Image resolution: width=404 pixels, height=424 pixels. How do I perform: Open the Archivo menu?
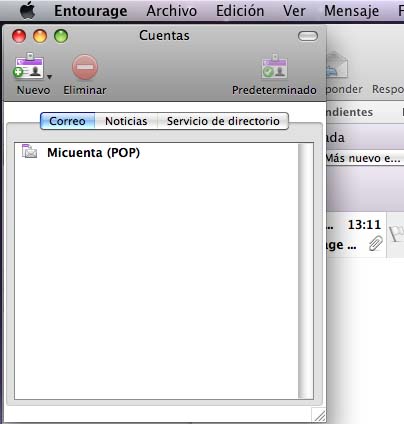(172, 11)
